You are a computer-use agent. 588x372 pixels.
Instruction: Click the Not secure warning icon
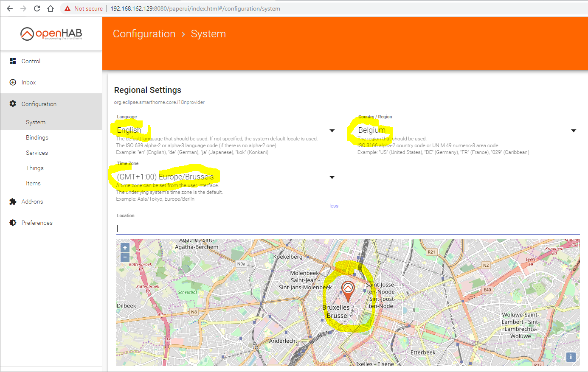(x=68, y=8)
